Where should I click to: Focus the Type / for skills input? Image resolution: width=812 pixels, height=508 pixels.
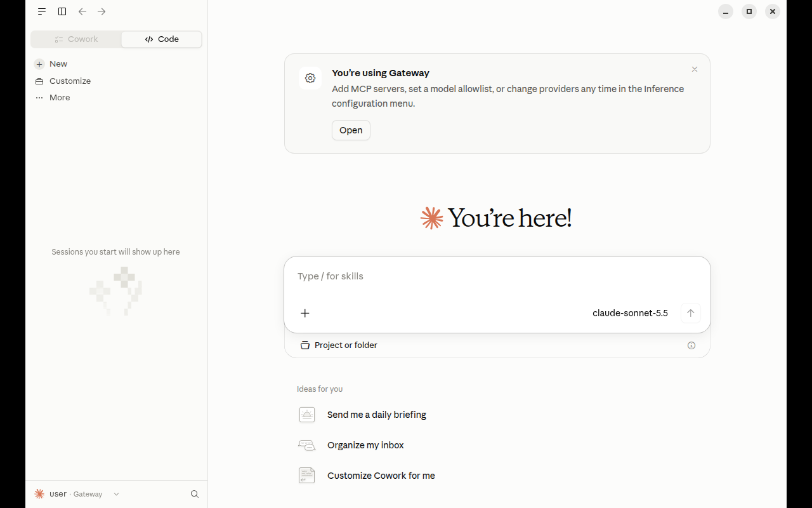497,276
